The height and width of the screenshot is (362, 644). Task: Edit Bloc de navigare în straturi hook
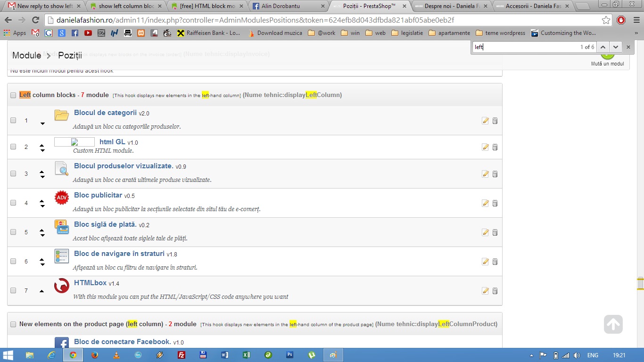486,262
